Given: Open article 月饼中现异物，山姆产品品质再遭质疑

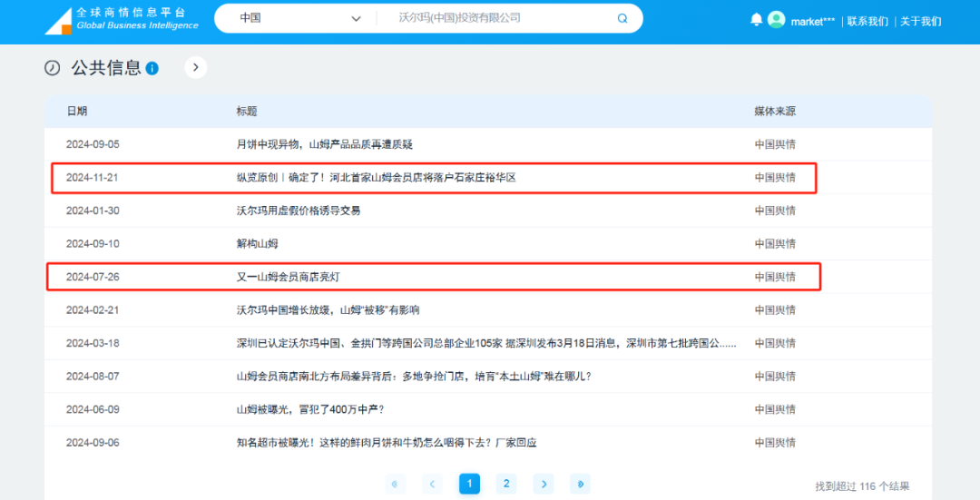Looking at the screenshot, I should coord(324,144).
